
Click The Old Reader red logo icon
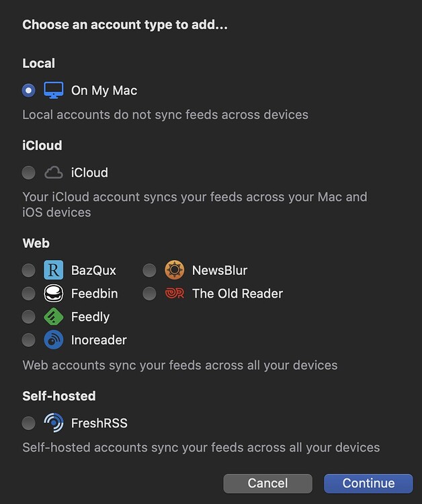[174, 294]
